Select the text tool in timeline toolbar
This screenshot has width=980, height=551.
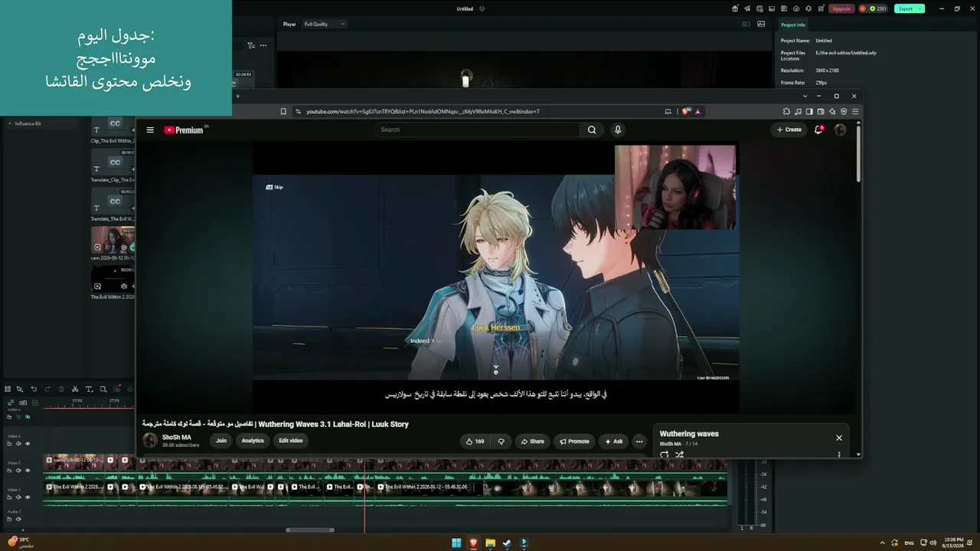coord(89,389)
